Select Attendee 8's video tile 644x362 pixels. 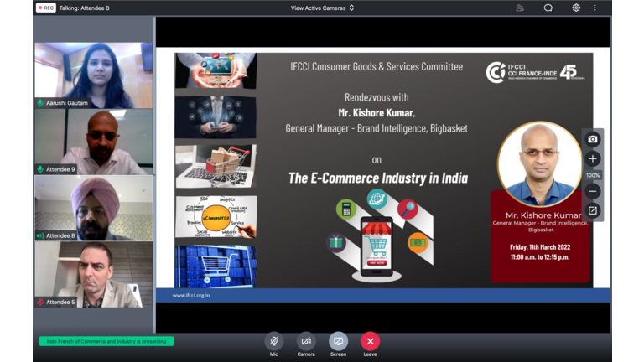93,207
